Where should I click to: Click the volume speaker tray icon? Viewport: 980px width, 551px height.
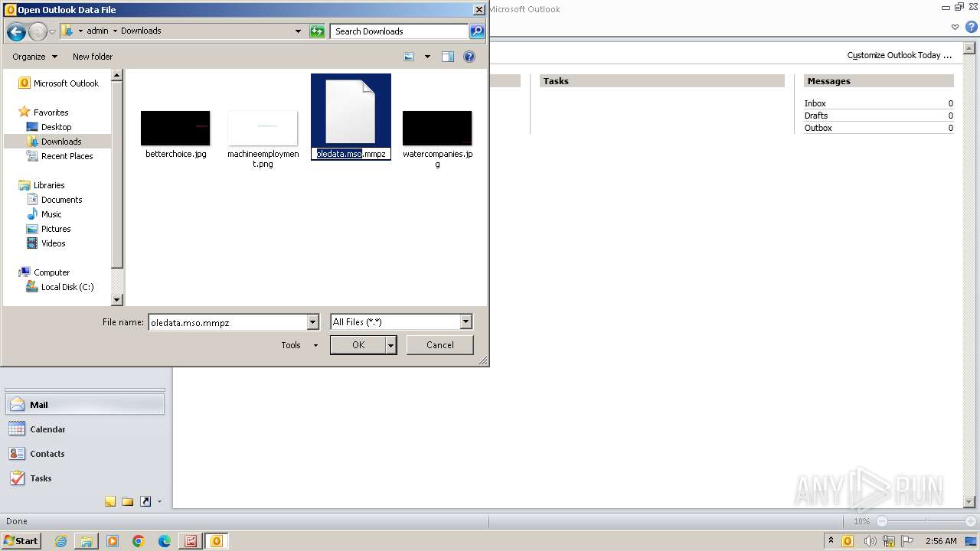pyautogui.click(x=869, y=541)
